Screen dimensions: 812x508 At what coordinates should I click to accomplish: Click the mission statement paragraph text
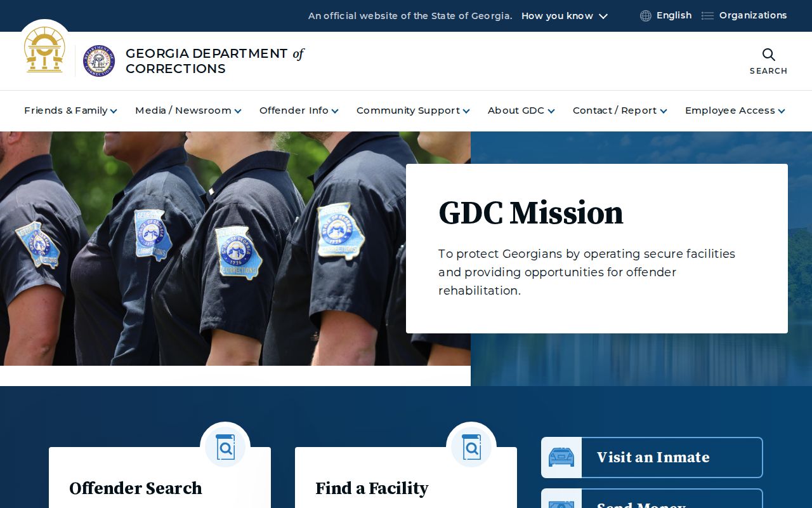tap(587, 272)
